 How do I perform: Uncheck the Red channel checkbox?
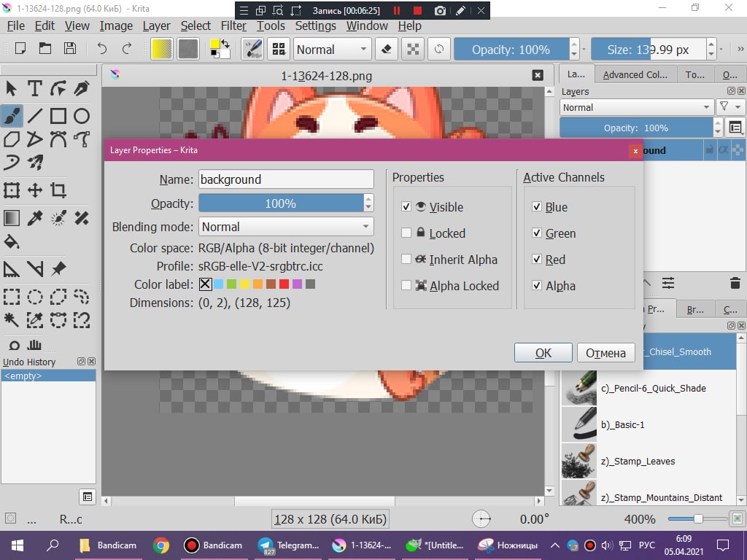click(x=537, y=259)
